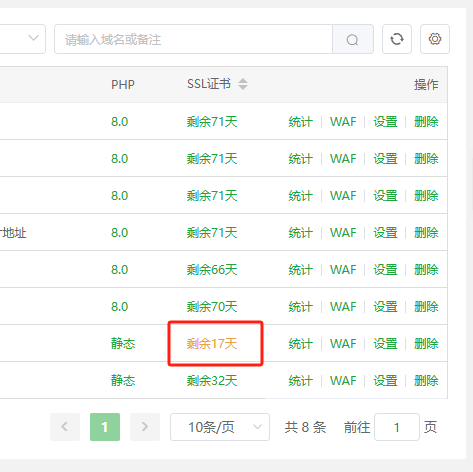Image resolution: width=473 pixels, height=472 pixels.
Task: Go to previous page arrow
Action: (65, 427)
